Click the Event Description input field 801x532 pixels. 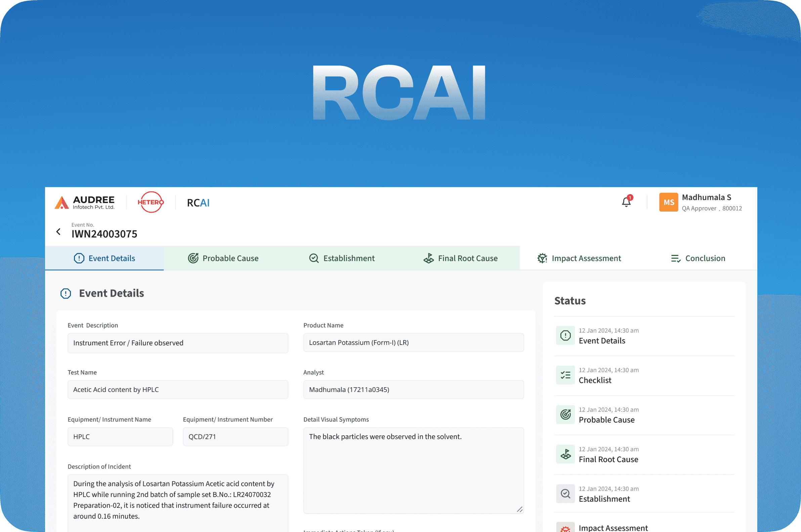(x=178, y=343)
